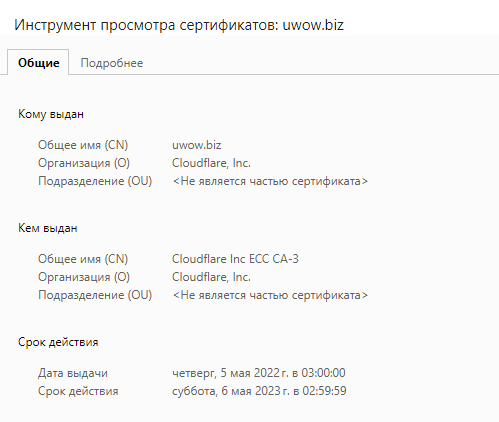Screen dimensions: 499x422
Task: Click the Кем выдан section heading
Action: (48, 228)
